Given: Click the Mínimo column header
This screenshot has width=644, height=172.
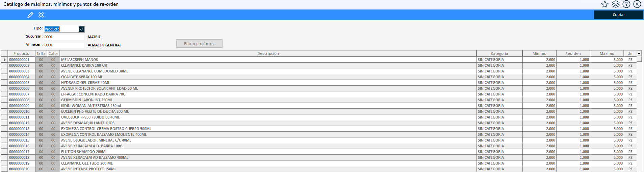Looking at the screenshot, I should pyautogui.click(x=539, y=53).
